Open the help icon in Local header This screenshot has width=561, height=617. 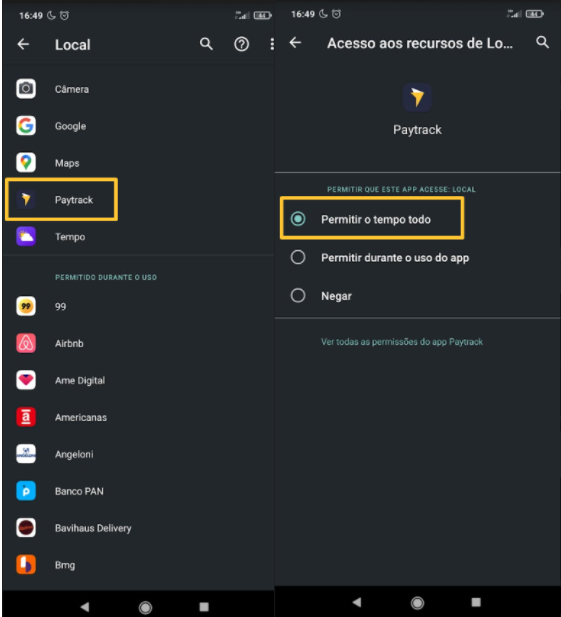pyautogui.click(x=242, y=44)
